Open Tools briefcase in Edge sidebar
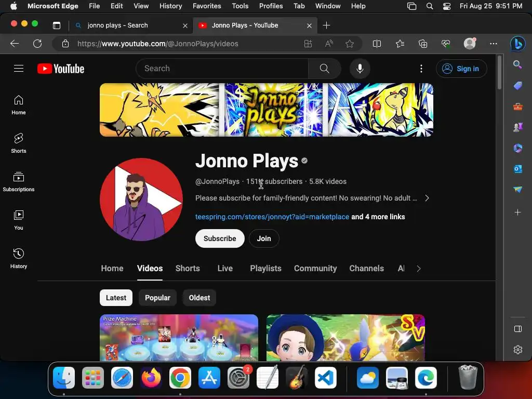Screen dimensions: 532x399 pos(517,107)
